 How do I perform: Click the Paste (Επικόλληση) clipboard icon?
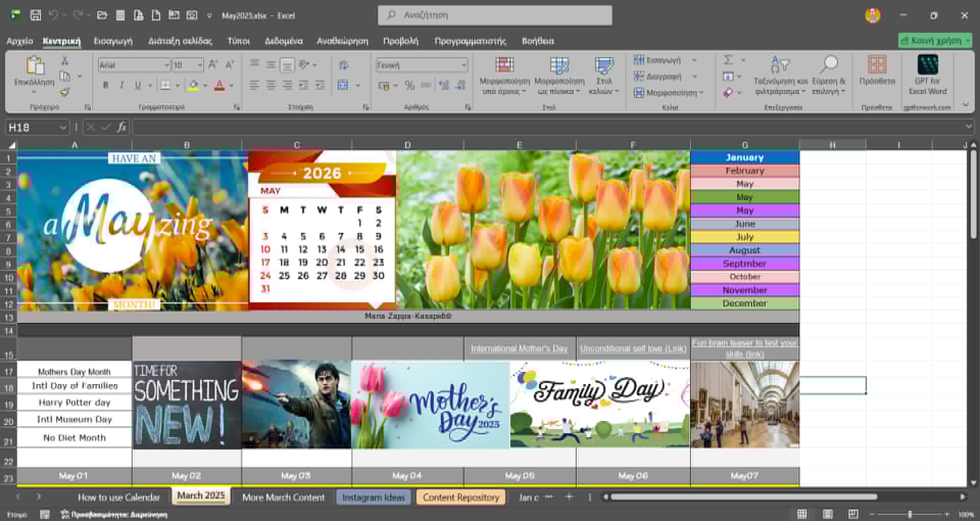coord(35,66)
